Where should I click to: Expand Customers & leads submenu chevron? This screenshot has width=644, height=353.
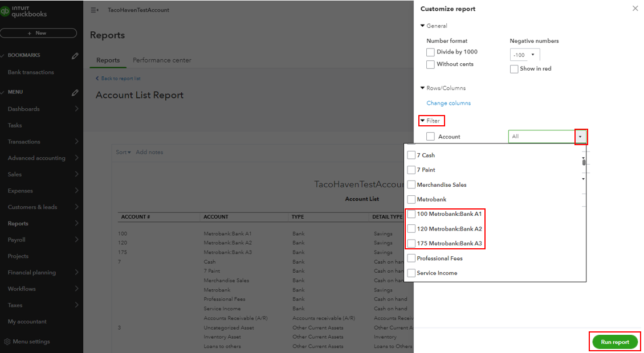76,207
